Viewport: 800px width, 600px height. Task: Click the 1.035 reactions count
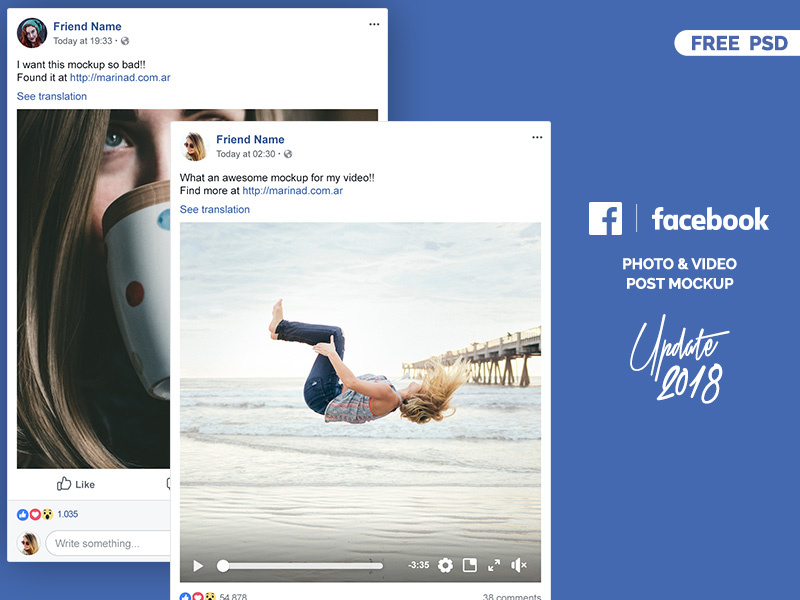coord(67,514)
